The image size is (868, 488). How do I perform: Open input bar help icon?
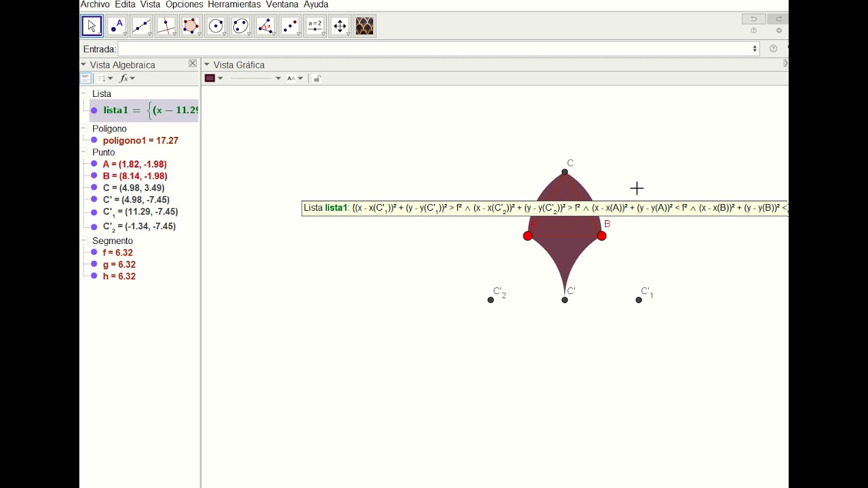pyautogui.click(x=773, y=49)
